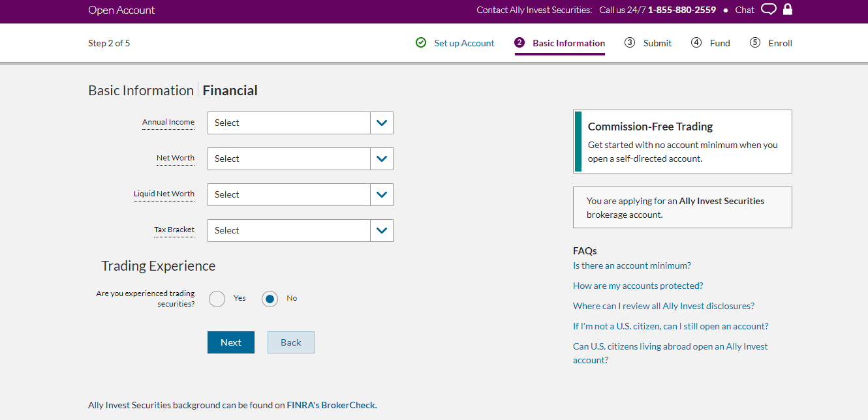Click the Trading Experience heading

coord(159,266)
